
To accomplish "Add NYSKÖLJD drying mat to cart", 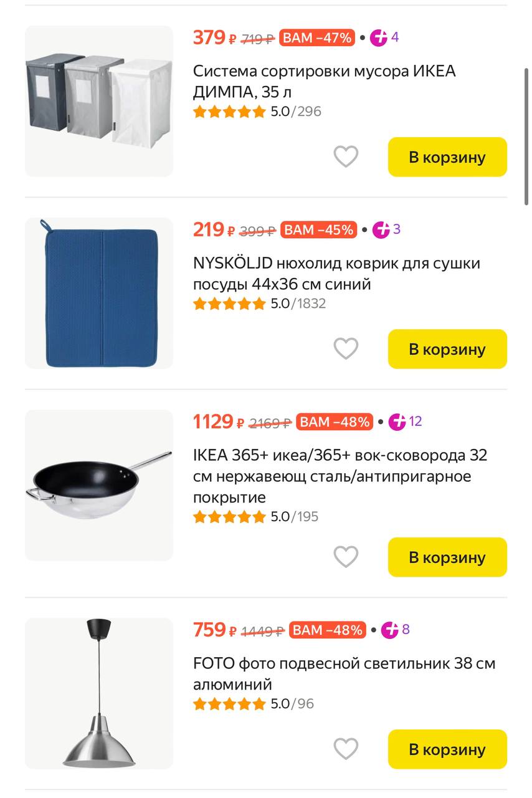I will coord(447,349).
